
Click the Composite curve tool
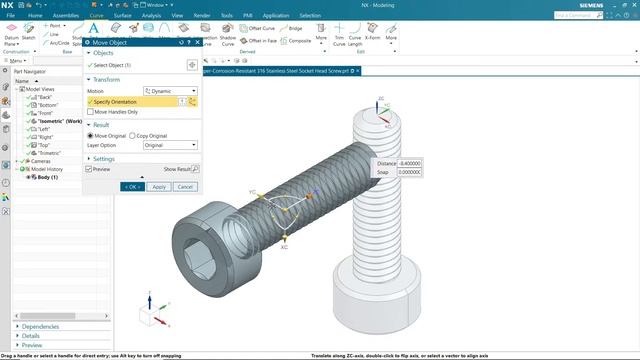tap(296, 40)
